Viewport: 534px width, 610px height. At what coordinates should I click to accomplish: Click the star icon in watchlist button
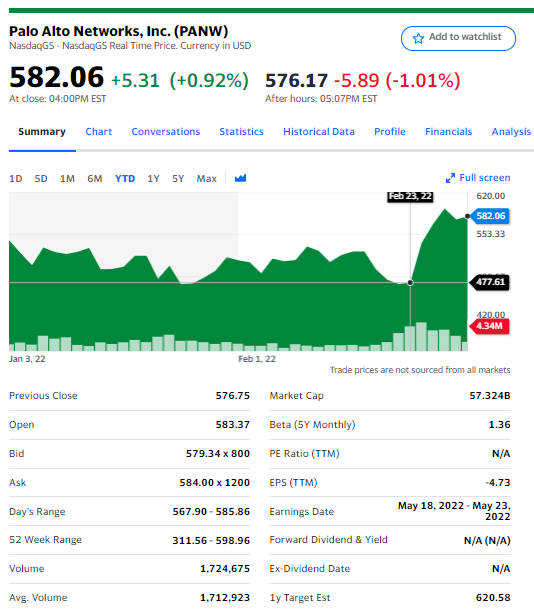tap(418, 38)
